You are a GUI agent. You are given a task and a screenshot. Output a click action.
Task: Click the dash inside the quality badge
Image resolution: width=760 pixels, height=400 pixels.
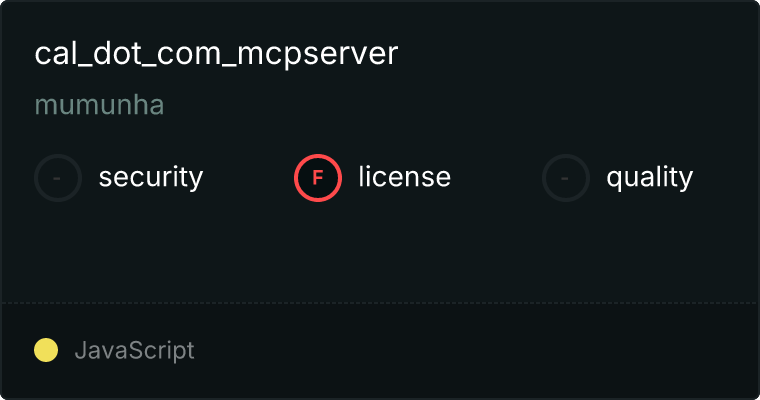coord(565,178)
